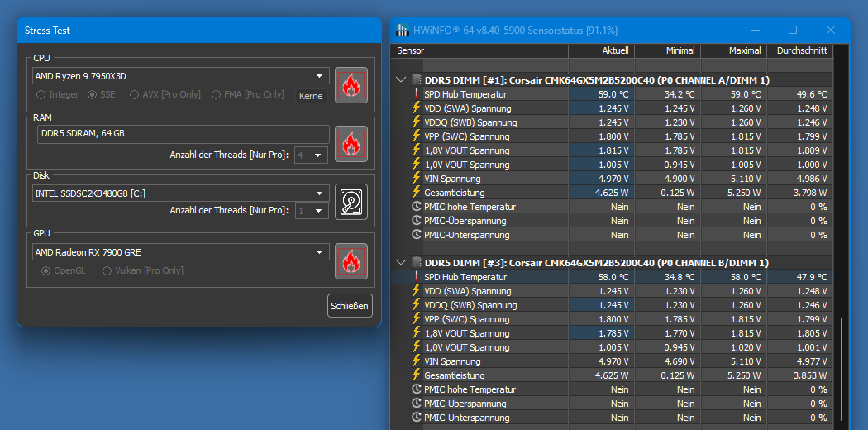The image size is (868, 430).
Task: Open Disk thread count dropdown showing 1
Action: [x=312, y=210]
